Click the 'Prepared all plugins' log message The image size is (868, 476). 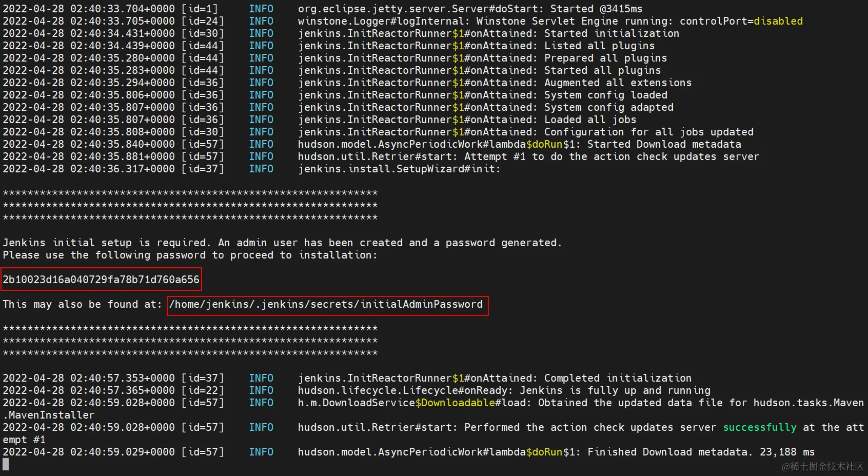(x=605, y=58)
